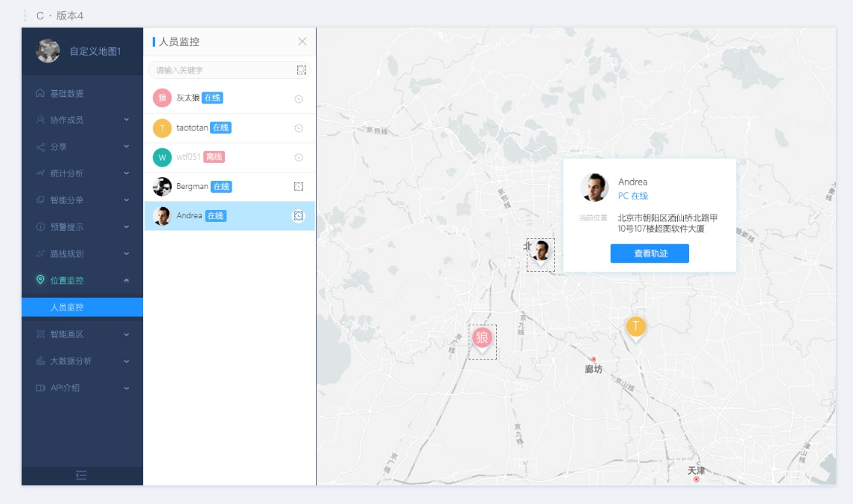Click the track history icon for taototan
This screenshot has height=504, width=853.
tap(299, 128)
